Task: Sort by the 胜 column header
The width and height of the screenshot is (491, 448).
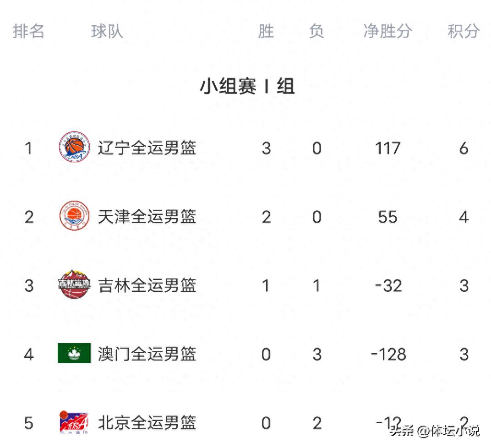Action: coord(266,32)
